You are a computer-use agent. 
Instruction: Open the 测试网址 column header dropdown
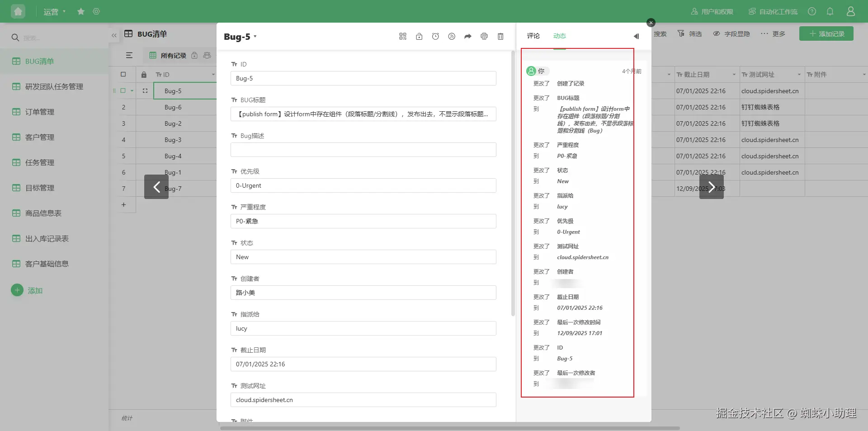[799, 75]
